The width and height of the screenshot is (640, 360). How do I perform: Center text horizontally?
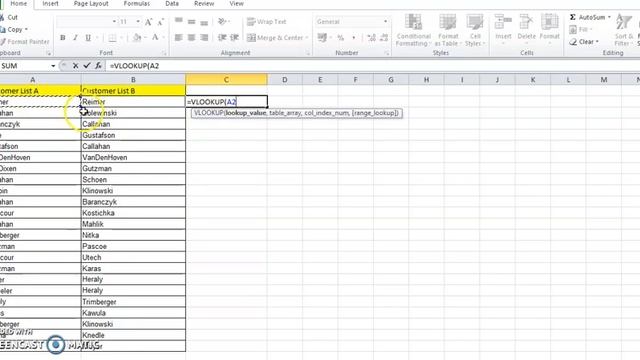(x=191, y=38)
